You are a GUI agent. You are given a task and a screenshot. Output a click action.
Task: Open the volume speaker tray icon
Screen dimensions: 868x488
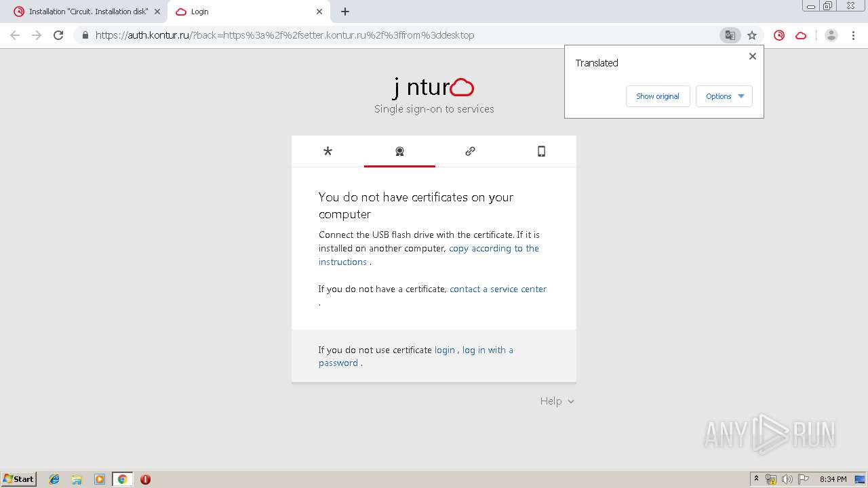(x=787, y=479)
